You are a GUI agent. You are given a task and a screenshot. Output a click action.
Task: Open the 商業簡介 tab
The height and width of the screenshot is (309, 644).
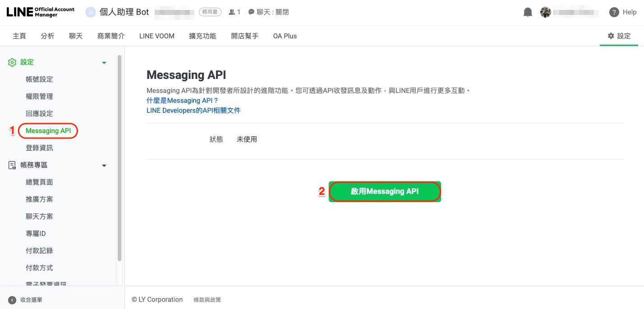click(x=111, y=36)
